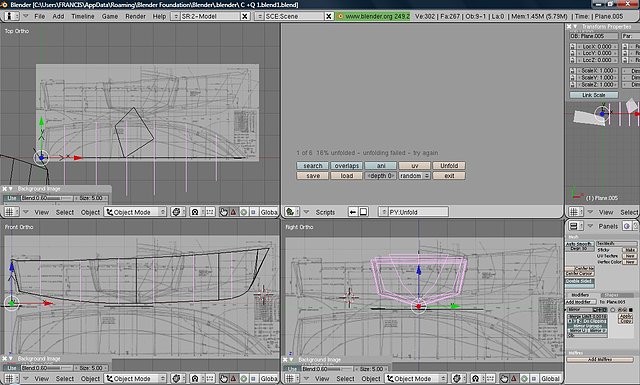This screenshot has width=640, height=385.
Task: Open the Timeline menu
Action: coord(83,16)
